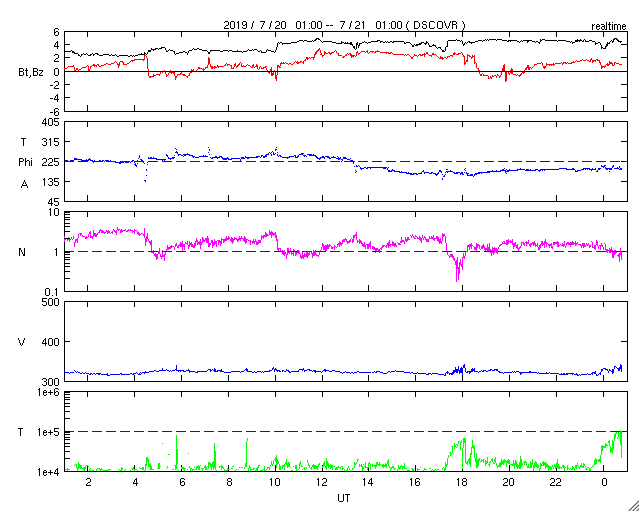Click the realtime label at top right
The height and width of the screenshot is (512, 640).
608,23
